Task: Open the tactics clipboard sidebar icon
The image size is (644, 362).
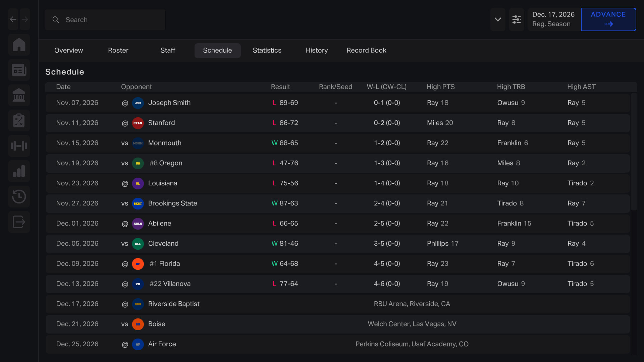Action: pyautogui.click(x=19, y=121)
